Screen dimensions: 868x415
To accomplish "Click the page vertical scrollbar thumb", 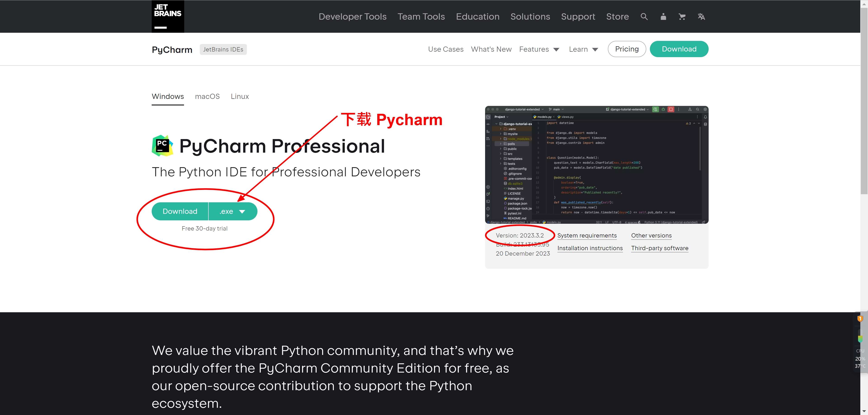I will tap(864, 101).
